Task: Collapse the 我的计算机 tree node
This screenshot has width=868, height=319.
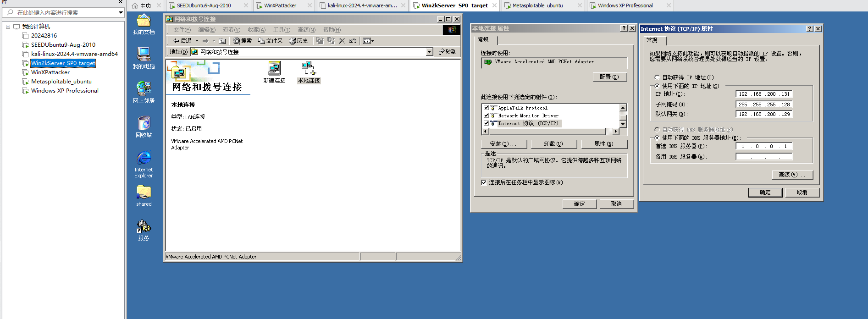Action: [8, 27]
